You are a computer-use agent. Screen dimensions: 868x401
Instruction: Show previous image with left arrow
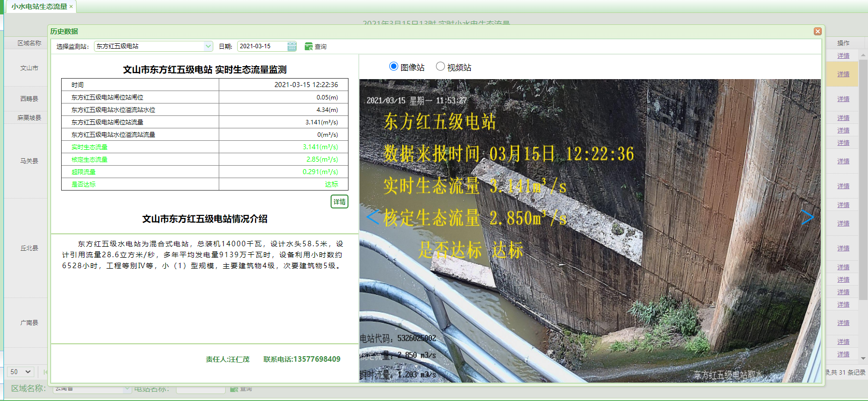[x=372, y=217]
